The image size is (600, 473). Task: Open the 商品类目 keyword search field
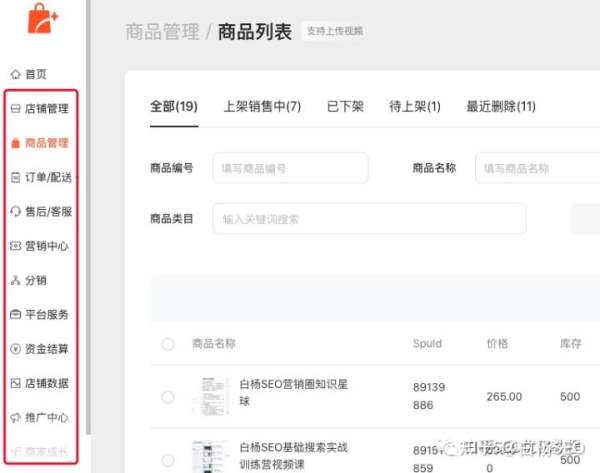point(368,218)
